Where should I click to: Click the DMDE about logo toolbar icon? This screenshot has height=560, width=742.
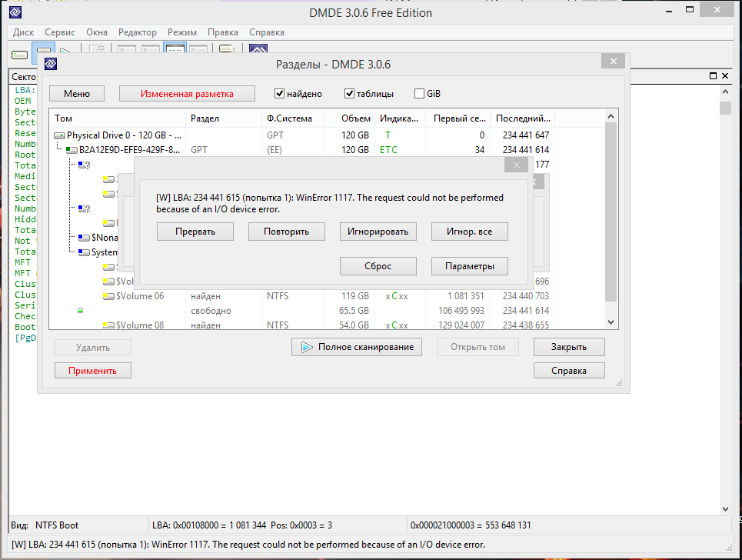point(258,49)
